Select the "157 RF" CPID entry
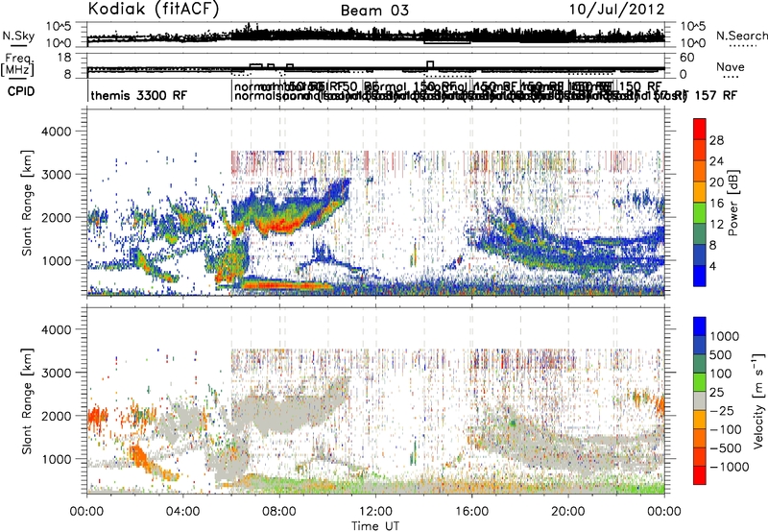Image resolution: width=768 pixels, height=532 pixels. pos(715,95)
